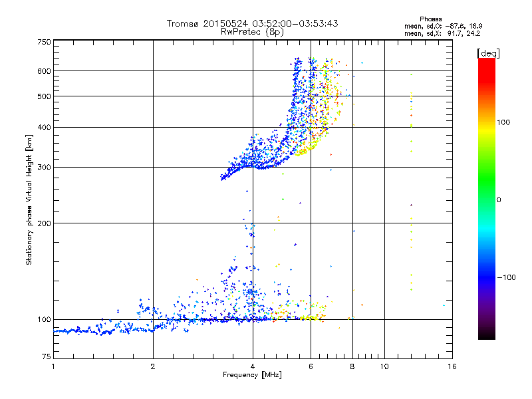Viewport: 532px width, 399px height.
Task: Click the y-axis tick label '500'
Action: (x=44, y=96)
